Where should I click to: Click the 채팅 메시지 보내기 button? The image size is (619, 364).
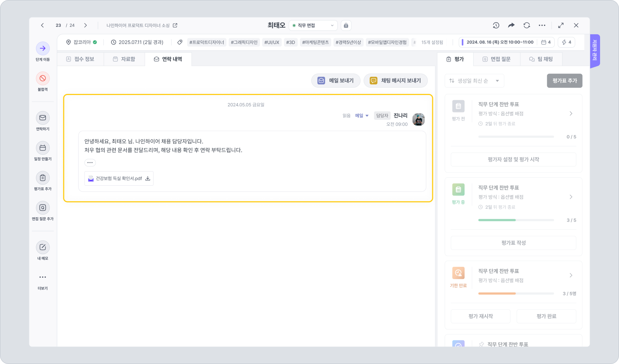(395, 80)
